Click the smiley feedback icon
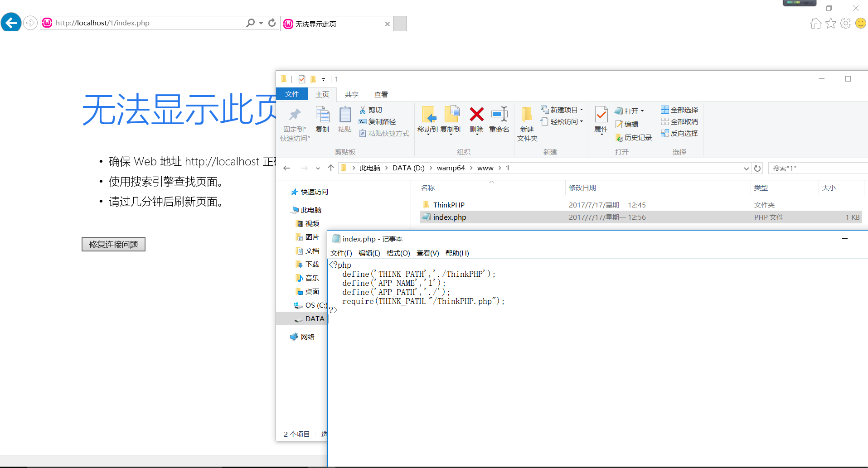The width and height of the screenshot is (868, 468). click(x=860, y=23)
